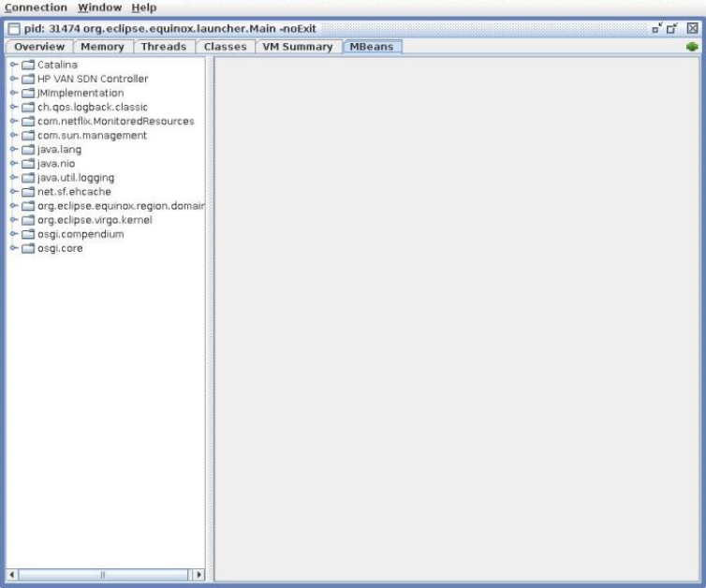
Task: Select the HP VAN SDN Controller label
Action: 93,79
